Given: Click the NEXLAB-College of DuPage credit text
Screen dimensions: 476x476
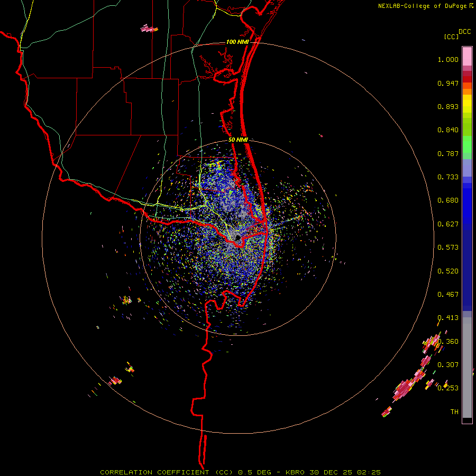Looking at the screenshot, I should tap(423, 6).
